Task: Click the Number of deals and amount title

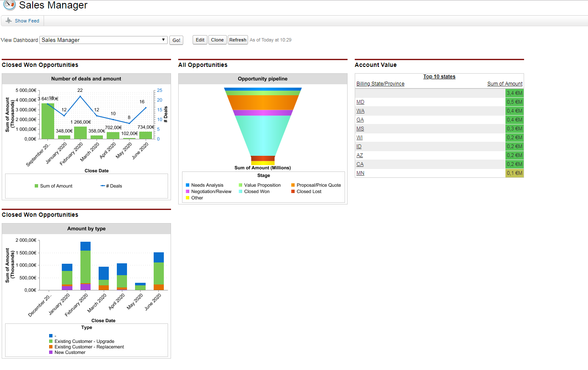Action: click(x=86, y=79)
